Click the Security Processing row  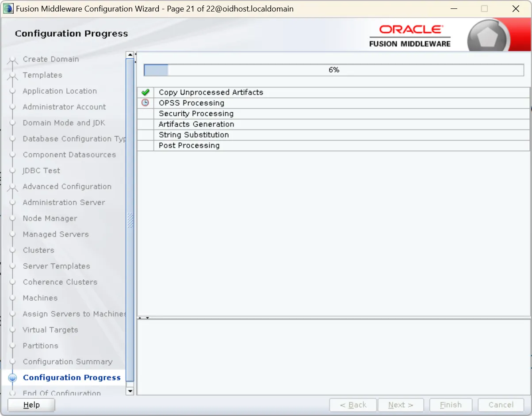333,114
